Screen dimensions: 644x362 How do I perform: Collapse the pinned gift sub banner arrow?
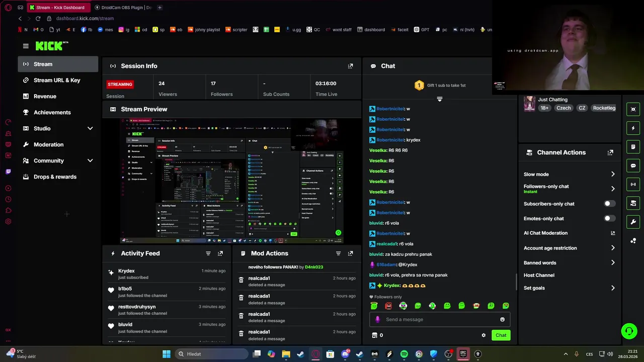point(440,99)
